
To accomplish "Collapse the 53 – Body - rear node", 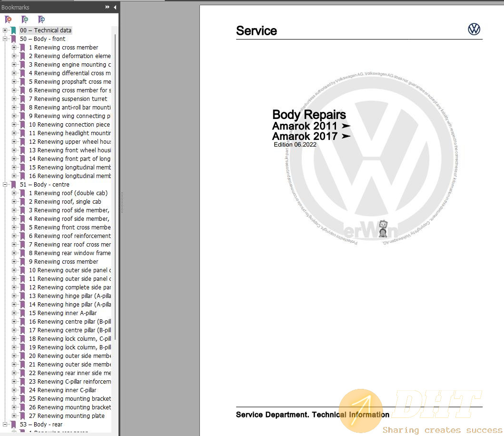I will 5,425.
